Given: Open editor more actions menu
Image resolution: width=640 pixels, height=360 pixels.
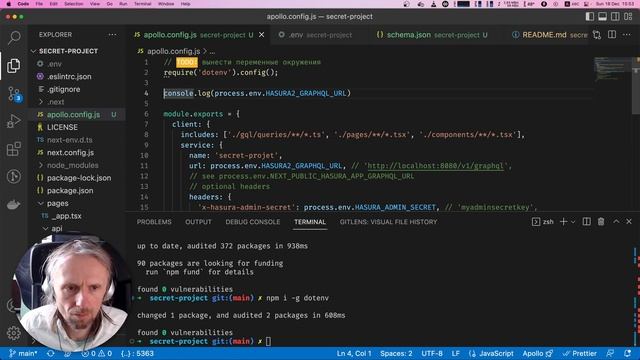Looking at the screenshot, I should [627, 35].
